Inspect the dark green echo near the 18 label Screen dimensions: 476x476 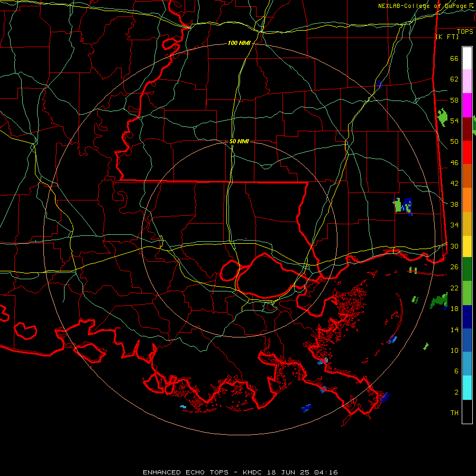(x=439, y=301)
